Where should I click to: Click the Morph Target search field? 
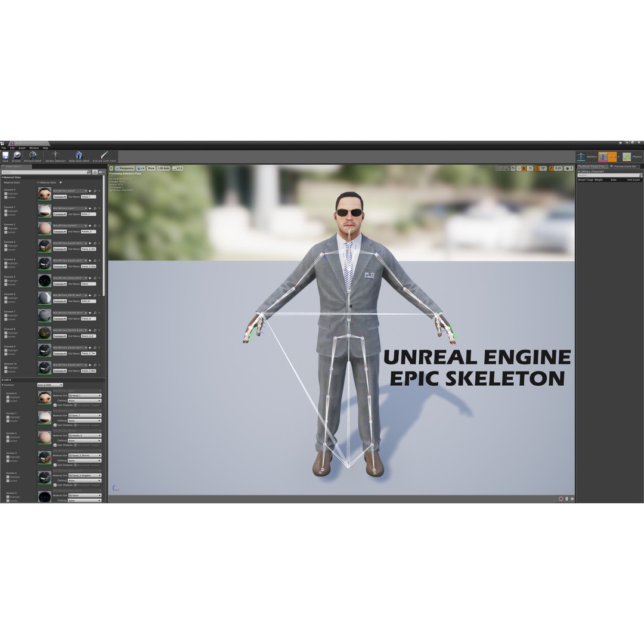tap(609, 175)
